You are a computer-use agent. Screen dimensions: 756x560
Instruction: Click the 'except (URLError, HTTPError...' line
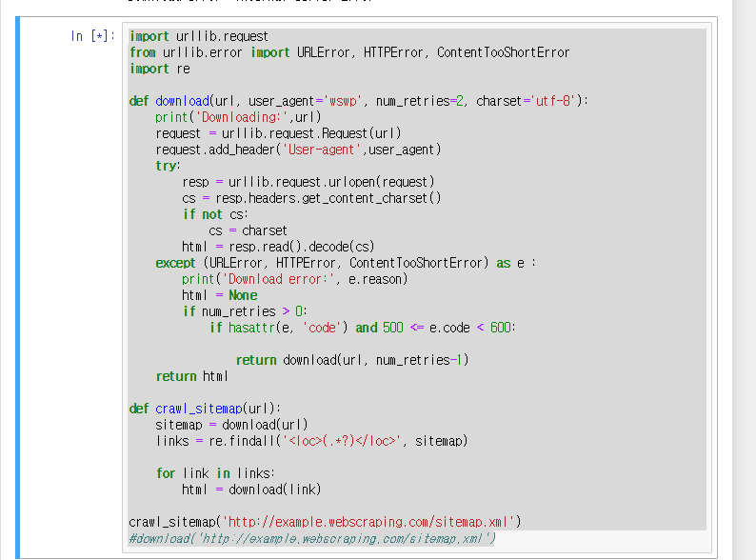346,263
